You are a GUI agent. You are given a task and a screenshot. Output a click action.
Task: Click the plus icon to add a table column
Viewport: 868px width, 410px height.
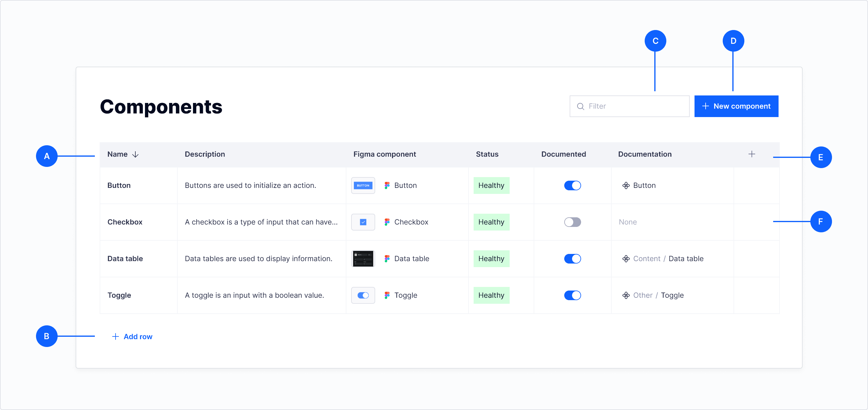tap(752, 154)
